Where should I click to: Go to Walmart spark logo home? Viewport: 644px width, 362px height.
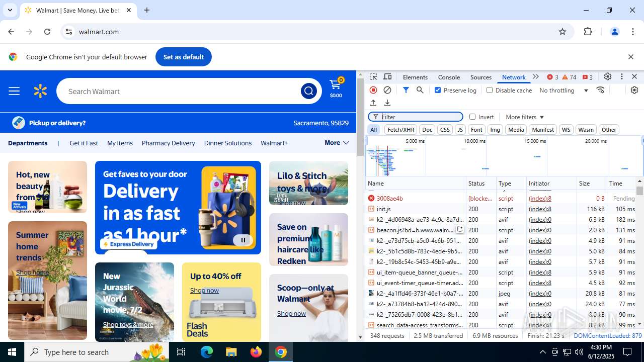pyautogui.click(x=40, y=91)
